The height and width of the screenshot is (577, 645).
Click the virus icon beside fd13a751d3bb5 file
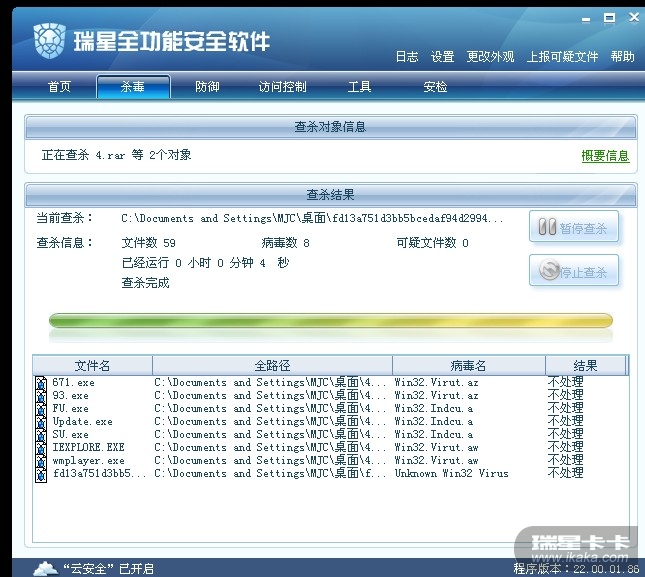pos(41,474)
